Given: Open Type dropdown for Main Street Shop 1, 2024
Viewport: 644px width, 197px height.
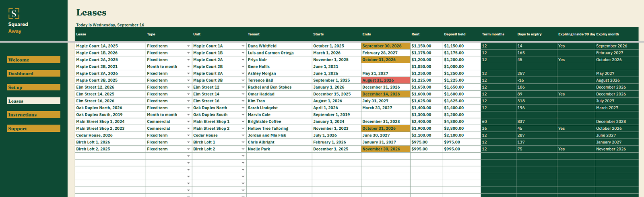Looking at the screenshot, I should 188,122.
